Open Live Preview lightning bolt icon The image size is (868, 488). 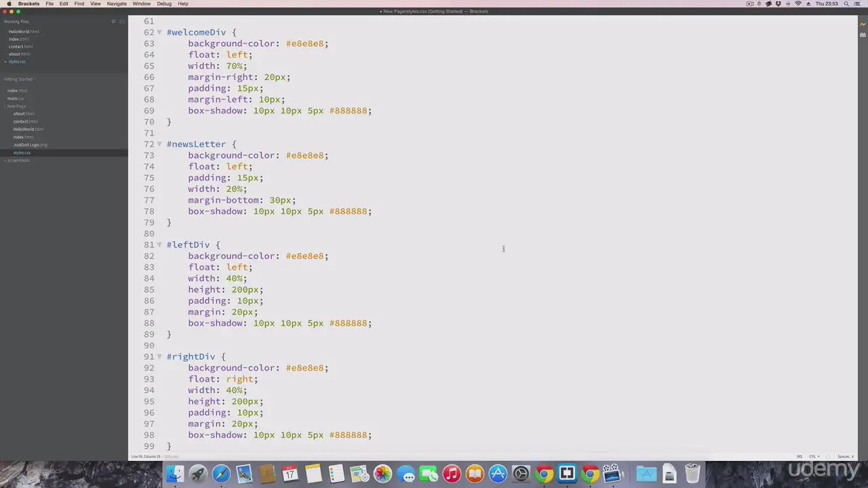pyautogui.click(x=863, y=24)
